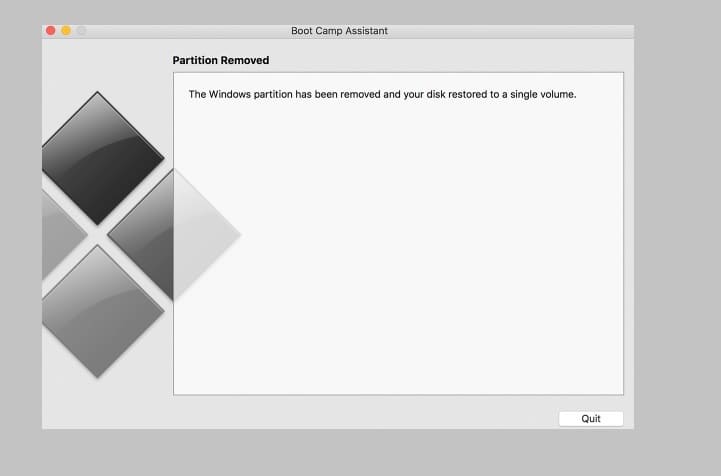Click the 'Windows partition has been removed' message
This screenshot has width=721, height=476.
tap(382, 94)
